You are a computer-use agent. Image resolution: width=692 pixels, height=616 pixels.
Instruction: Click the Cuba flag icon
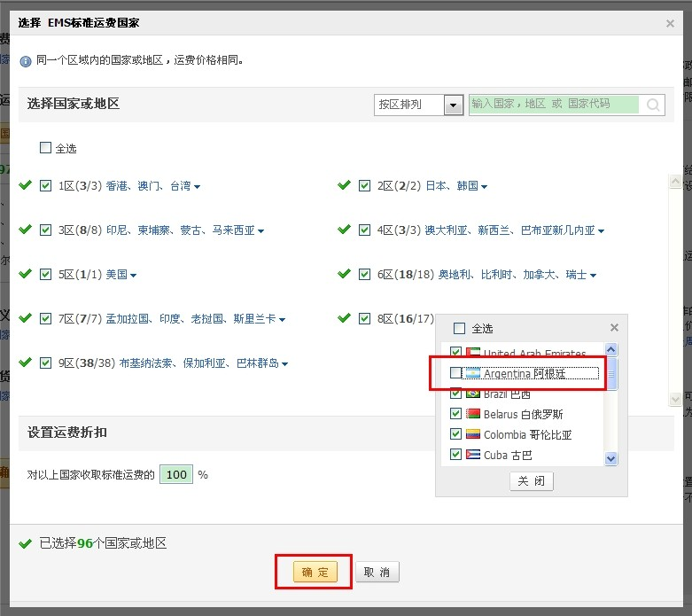pos(472,455)
